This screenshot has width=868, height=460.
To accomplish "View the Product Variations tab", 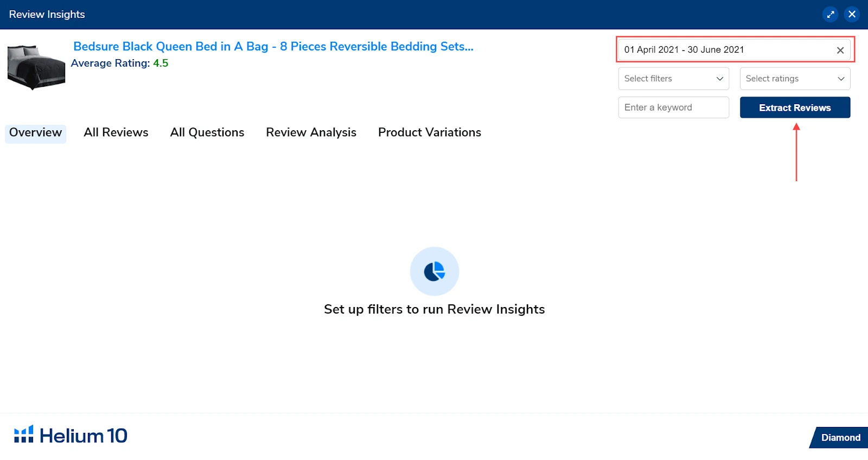I will tap(429, 133).
